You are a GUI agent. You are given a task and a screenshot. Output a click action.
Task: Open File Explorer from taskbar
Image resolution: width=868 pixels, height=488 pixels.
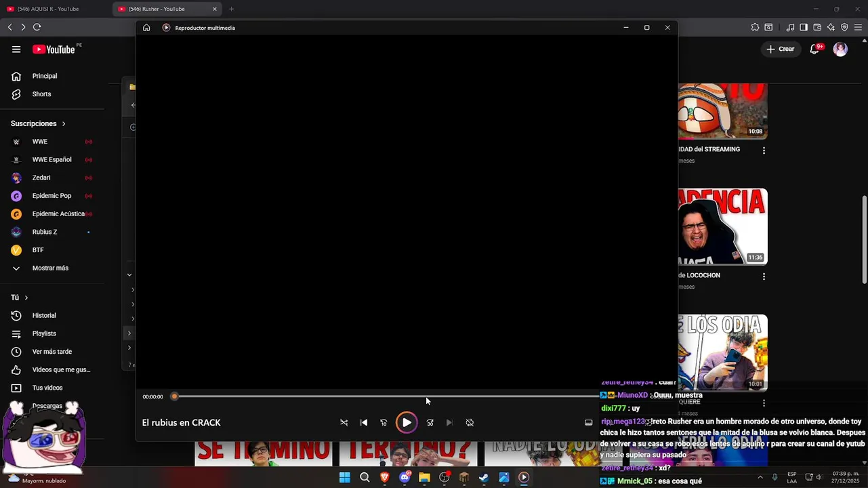point(424,477)
